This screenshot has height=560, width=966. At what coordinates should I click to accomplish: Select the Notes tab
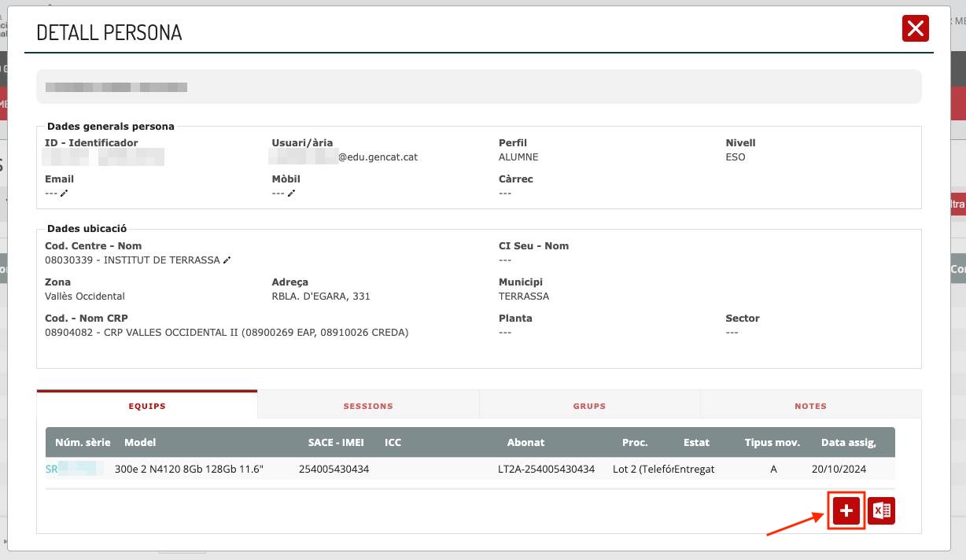tap(810, 406)
